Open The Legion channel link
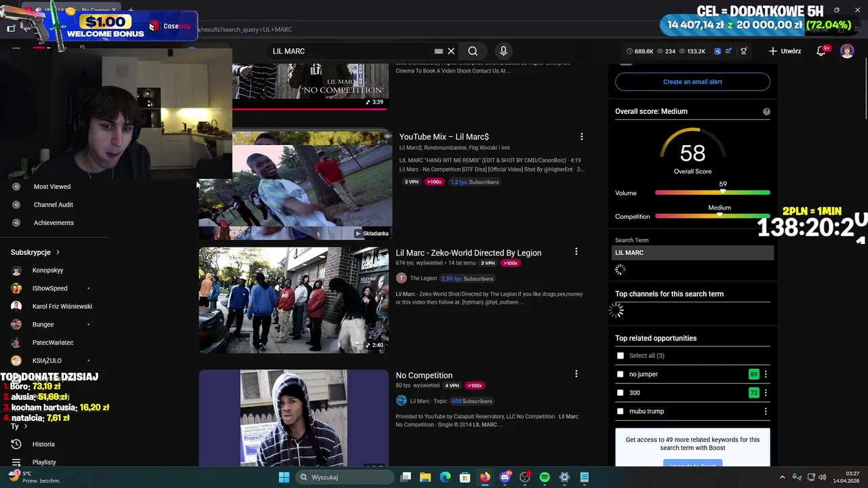The width and height of the screenshot is (868, 488). click(x=423, y=278)
